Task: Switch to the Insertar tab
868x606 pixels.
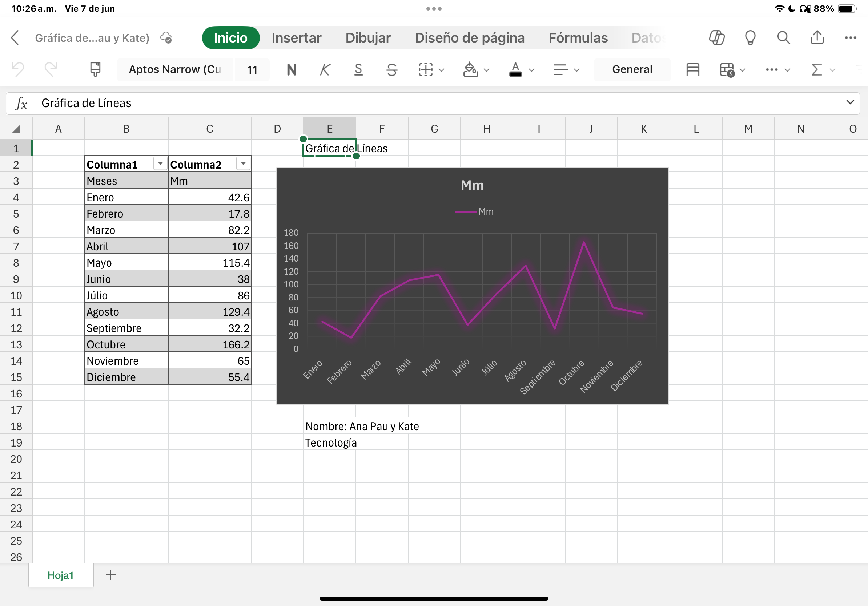Action: [296, 38]
